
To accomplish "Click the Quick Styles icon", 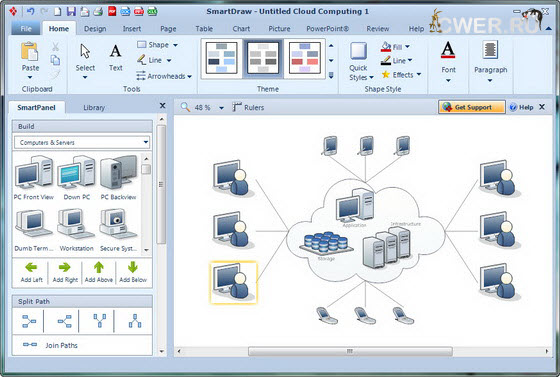I will pyautogui.click(x=359, y=51).
